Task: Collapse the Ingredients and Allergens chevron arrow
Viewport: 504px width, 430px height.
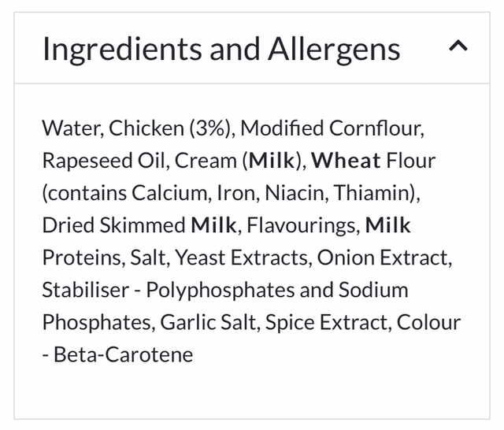Action: click(458, 47)
